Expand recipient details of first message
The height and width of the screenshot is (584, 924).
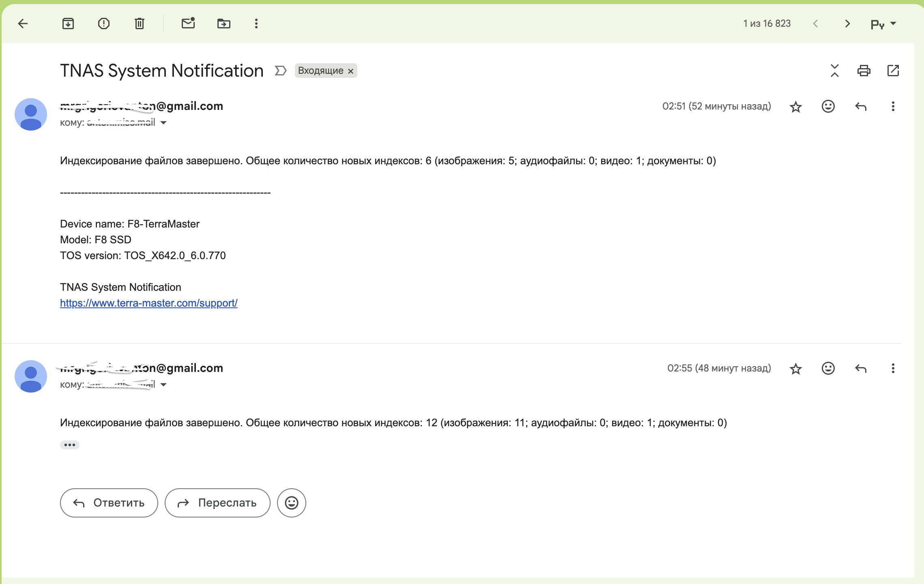click(x=163, y=122)
